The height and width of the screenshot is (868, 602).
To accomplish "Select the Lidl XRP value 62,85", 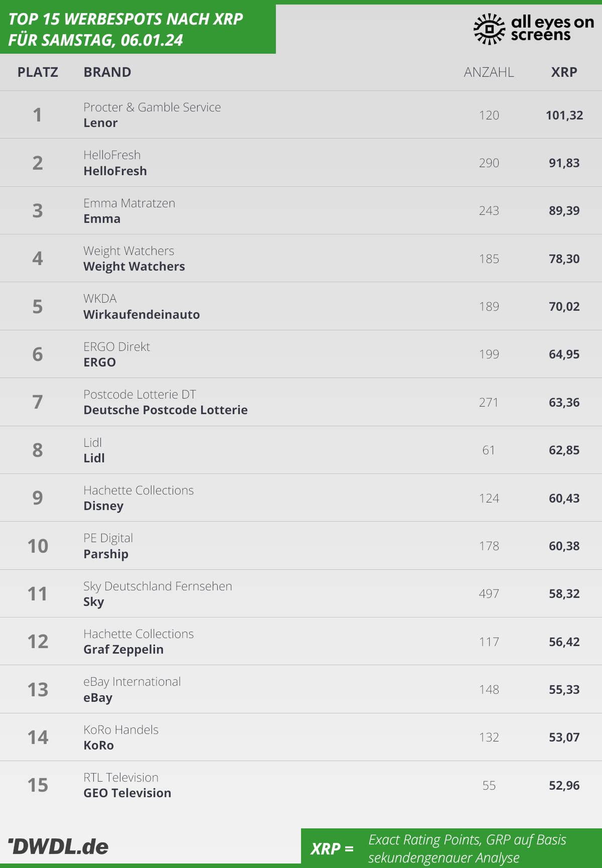I will point(564,450).
